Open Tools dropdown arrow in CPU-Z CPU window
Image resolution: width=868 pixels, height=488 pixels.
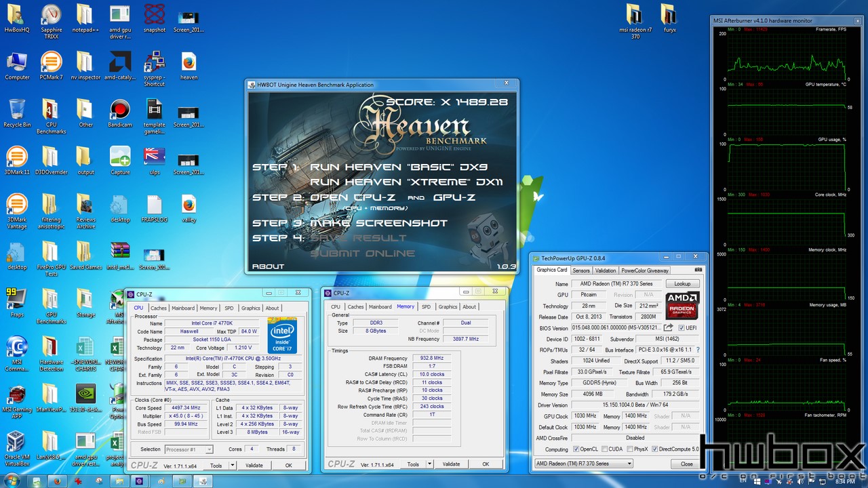coord(233,466)
